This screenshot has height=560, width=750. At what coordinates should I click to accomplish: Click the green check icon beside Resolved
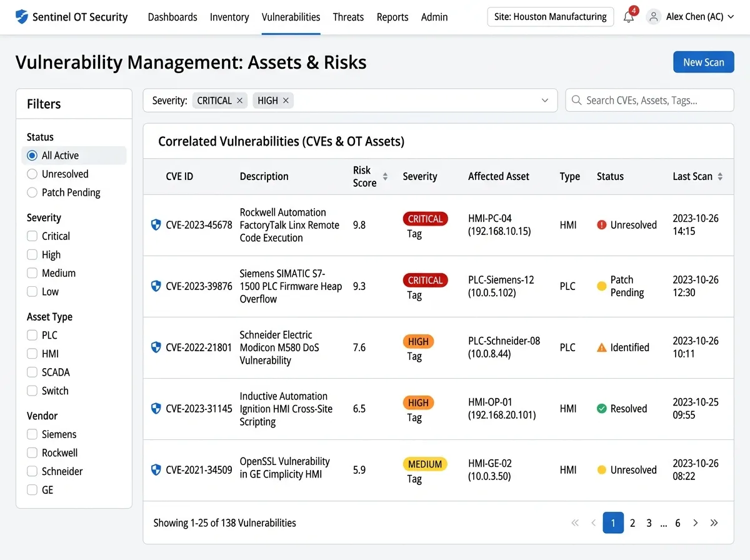click(x=602, y=409)
